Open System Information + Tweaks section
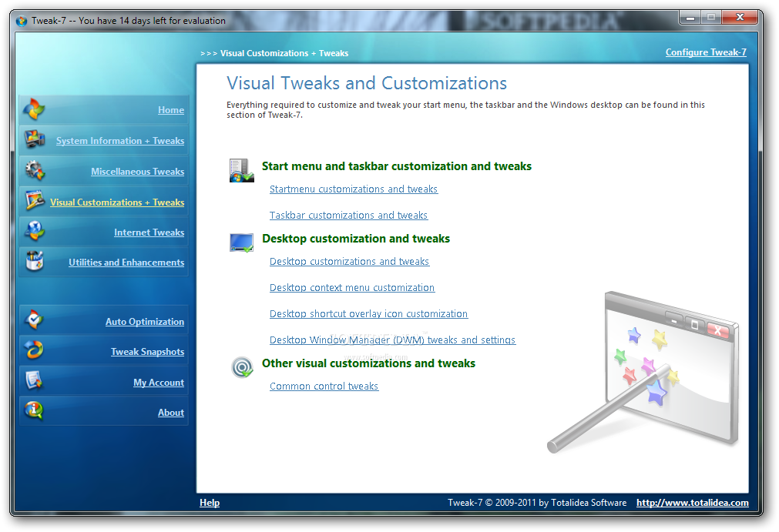This screenshot has height=532, width=779. (120, 141)
